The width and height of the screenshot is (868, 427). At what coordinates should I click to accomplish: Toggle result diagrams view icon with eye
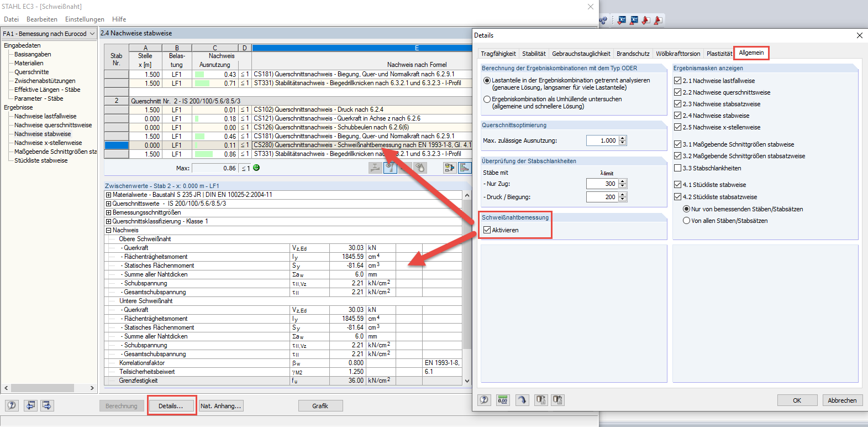[x=390, y=168]
